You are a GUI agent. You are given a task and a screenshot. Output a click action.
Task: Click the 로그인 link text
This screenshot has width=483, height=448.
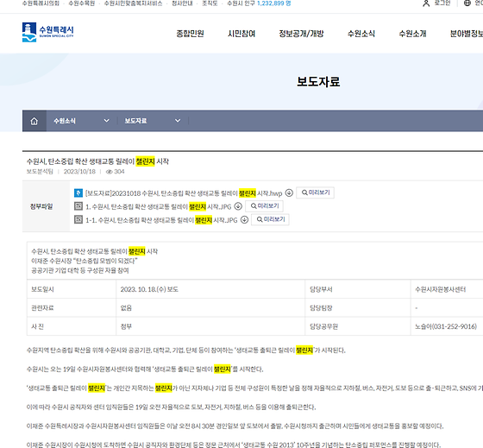(x=442, y=3)
